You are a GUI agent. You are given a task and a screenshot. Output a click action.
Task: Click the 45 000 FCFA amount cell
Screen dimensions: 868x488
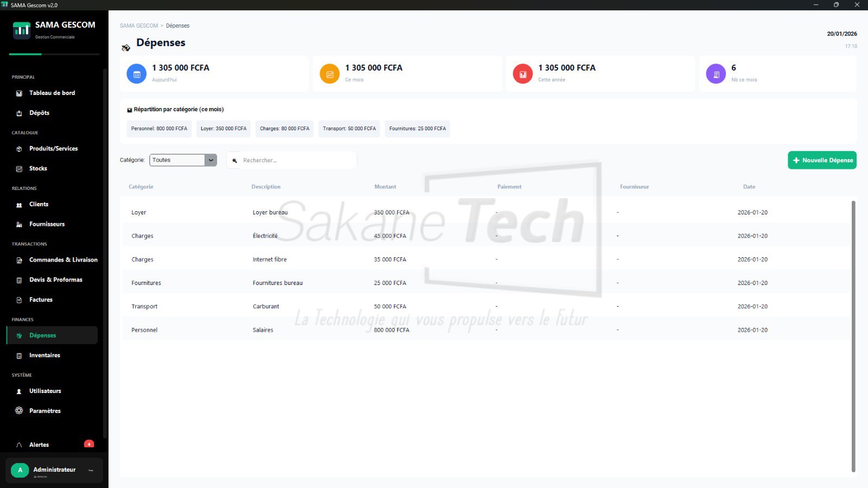click(390, 236)
